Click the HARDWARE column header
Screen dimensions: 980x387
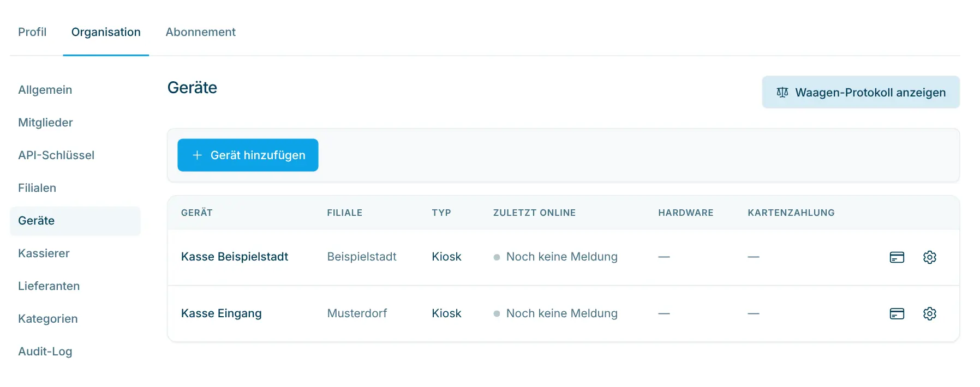coord(685,213)
